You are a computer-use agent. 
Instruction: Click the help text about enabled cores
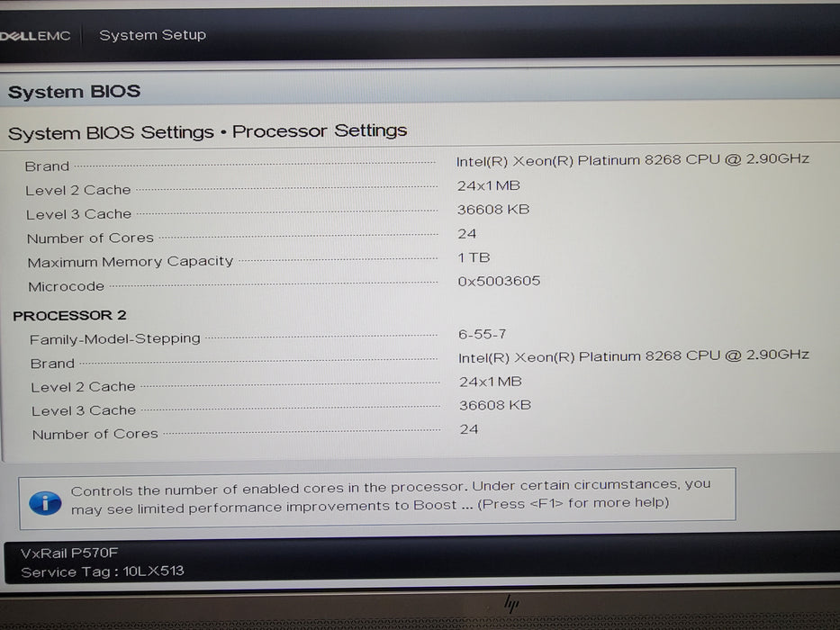pos(391,497)
